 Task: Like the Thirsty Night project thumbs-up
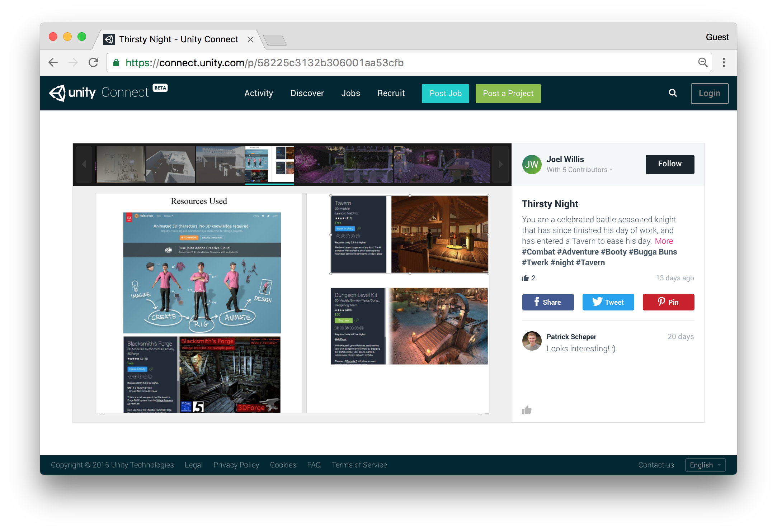(525, 278)
